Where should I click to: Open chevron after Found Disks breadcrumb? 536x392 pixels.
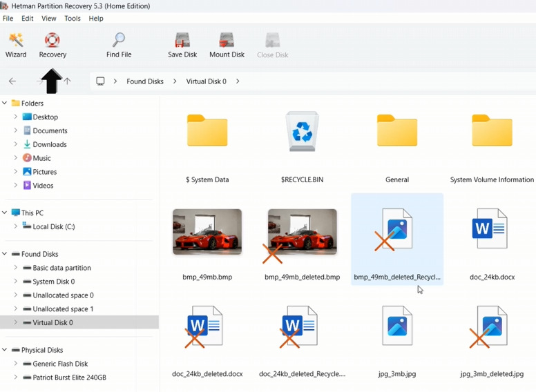pyautogui.click(x=175, y=81)
